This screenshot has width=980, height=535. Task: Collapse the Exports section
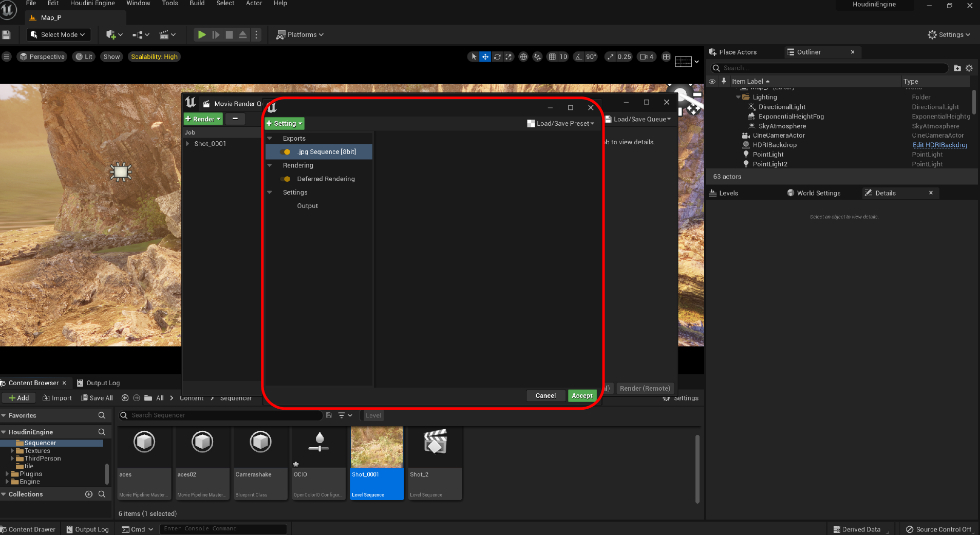(x=270, y=138)
